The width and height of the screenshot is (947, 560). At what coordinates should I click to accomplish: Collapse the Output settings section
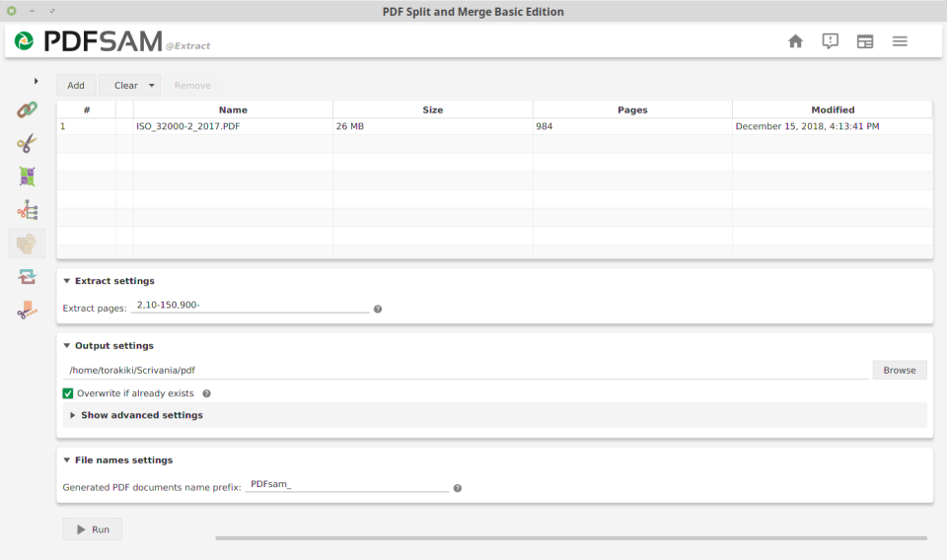[67, 346]
